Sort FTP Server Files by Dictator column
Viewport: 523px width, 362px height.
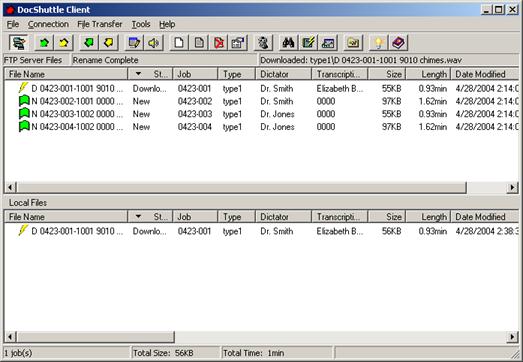283,74
